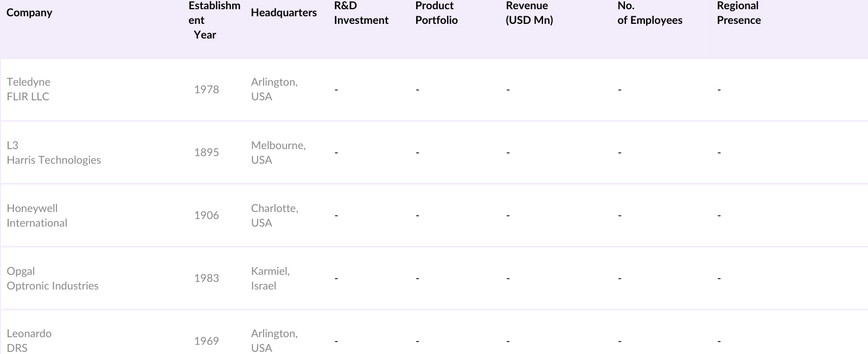Click the Headquarters column header
The image size is (868, 354).
pos(284,12)
